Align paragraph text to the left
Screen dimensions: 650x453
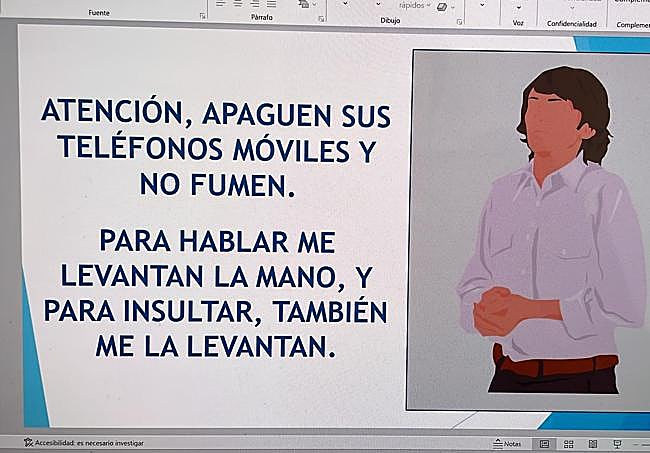click(x=220, y=4)
